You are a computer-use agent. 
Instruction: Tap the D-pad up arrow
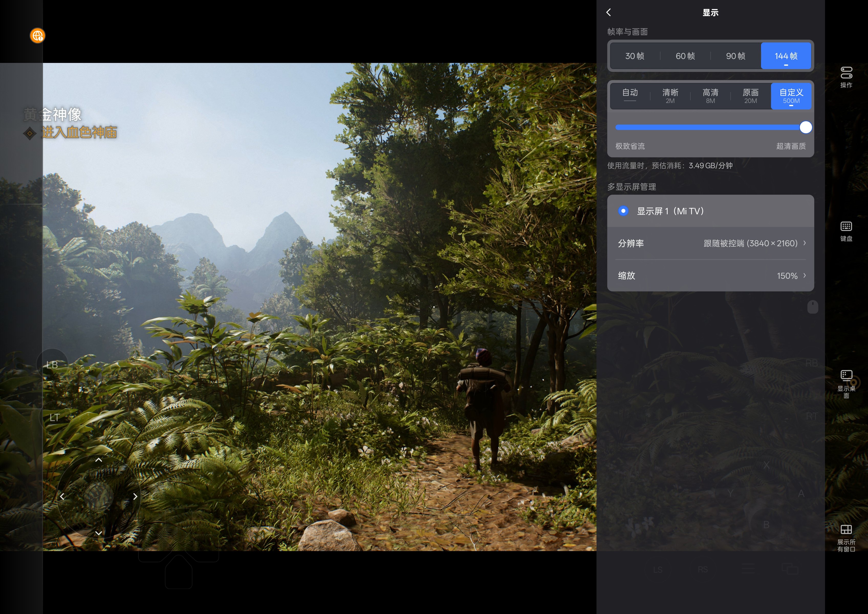click(x=99, y=460)
